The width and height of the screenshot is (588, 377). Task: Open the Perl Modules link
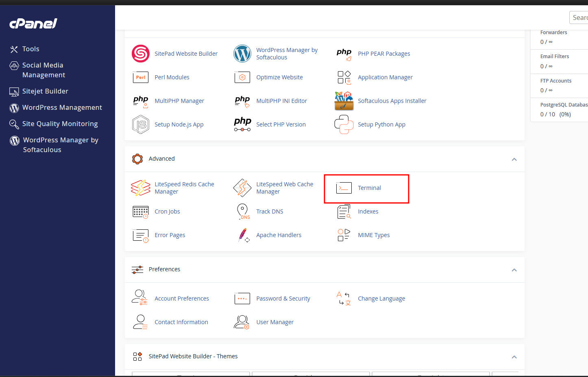point(172,77)
